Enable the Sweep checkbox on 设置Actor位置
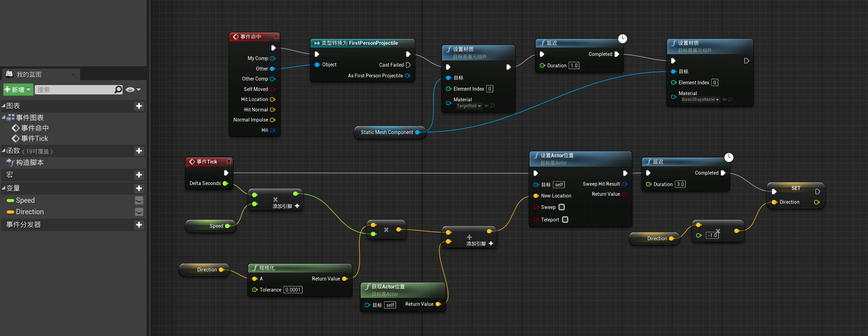The width and height of the screenshot is (868, 336). pyautogui.click(x=562, y=207)
